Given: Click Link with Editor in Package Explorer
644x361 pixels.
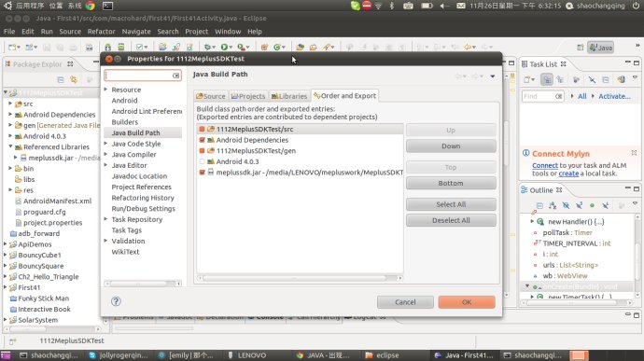Looking at the screenshot, I should [x=74, y=79].
